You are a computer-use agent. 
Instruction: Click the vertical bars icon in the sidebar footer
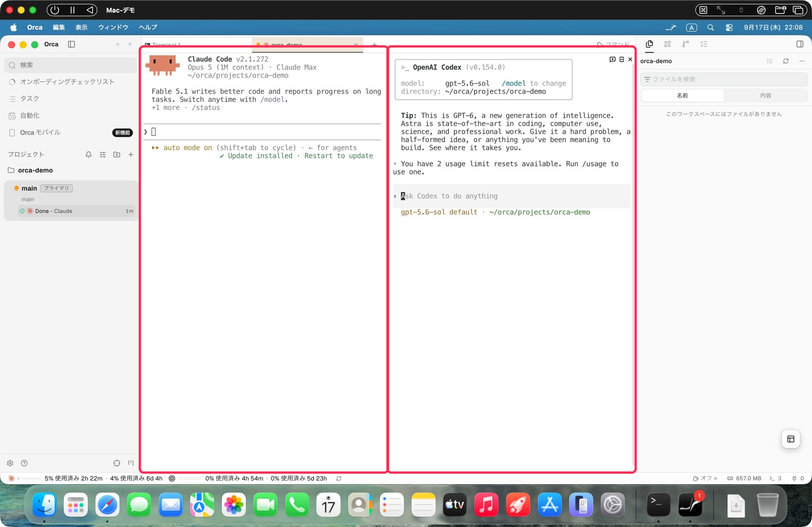tap(131, 463)
